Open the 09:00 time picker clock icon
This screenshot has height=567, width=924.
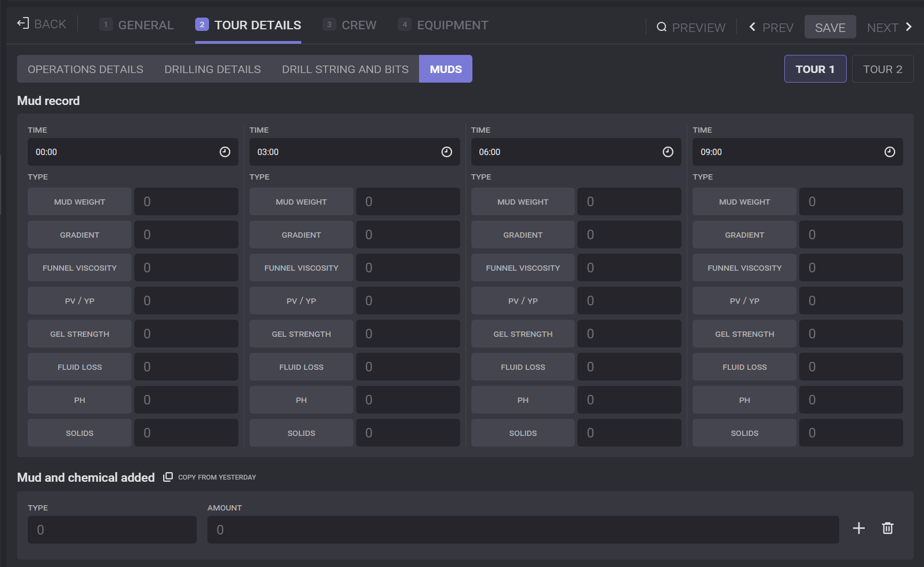(x=889, y=152)
